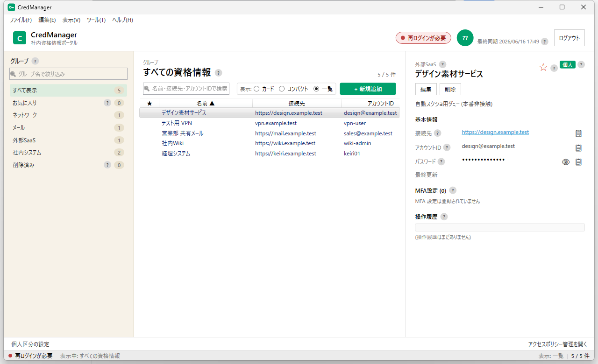Click help icon next to 操作履歴
This screenshot has height=364, width=598.
(444, 217)
